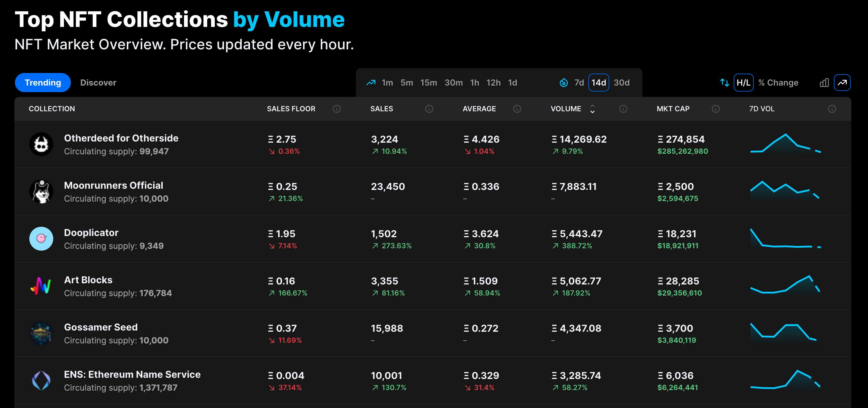Click the flame icon before 7d
The image size is (868, 408).
pyautogui.click(x=564, y=83)
